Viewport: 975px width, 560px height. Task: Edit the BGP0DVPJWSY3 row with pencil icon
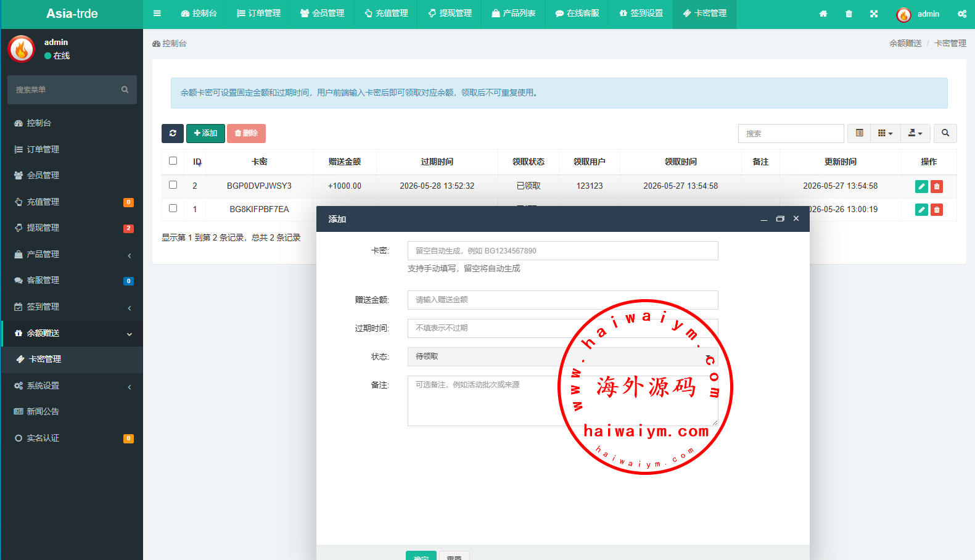[921, 186]
